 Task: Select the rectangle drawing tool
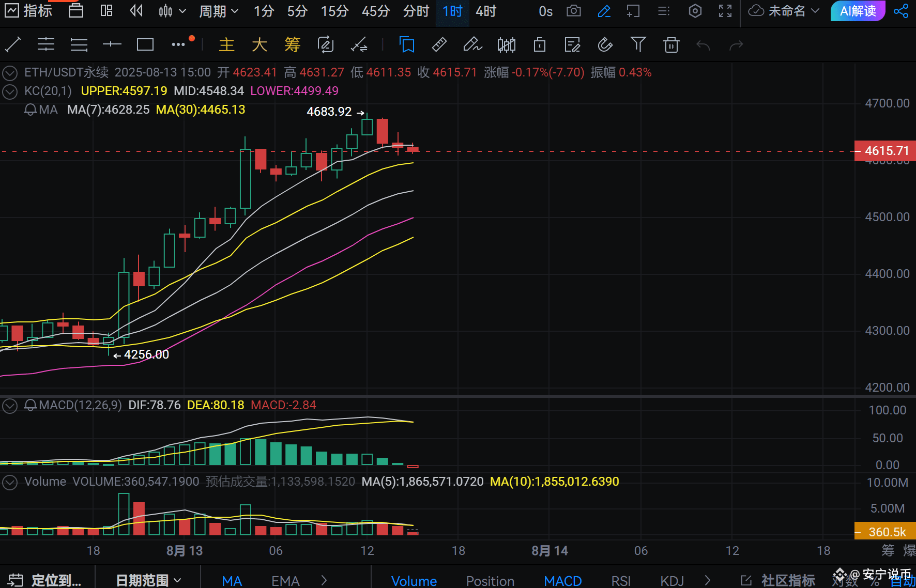145,45
